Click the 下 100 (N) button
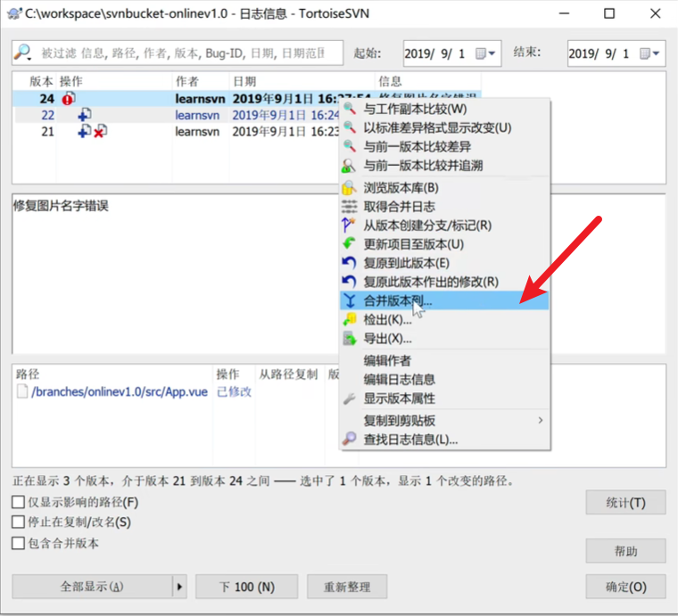Screen dimensions: 678x616 pyautogui.click(x=247, y=587)
